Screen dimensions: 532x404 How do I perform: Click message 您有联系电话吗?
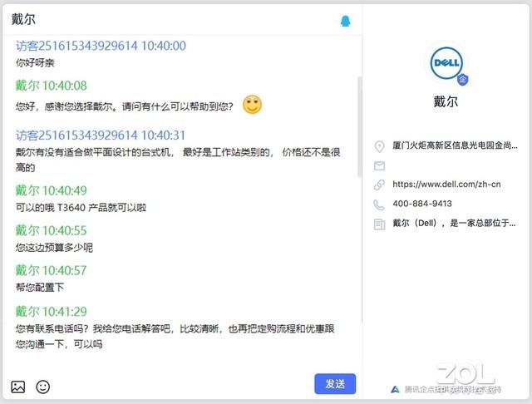175,336
